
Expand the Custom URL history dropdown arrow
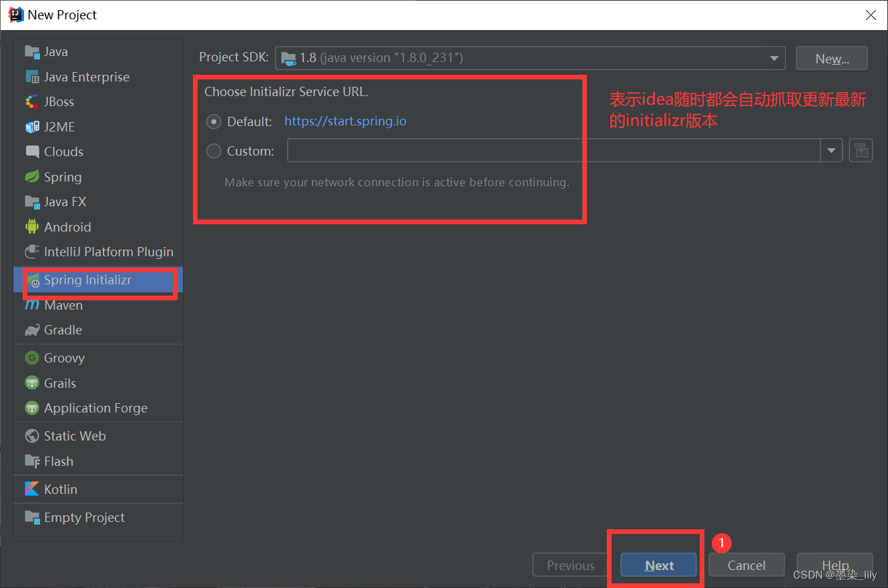[831, 151]
